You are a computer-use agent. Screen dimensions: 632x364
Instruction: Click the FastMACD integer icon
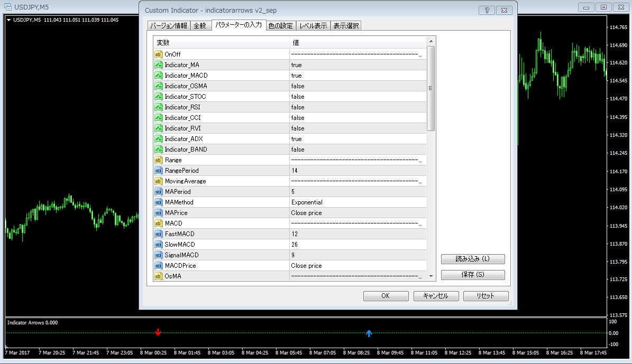coord(159,234)
